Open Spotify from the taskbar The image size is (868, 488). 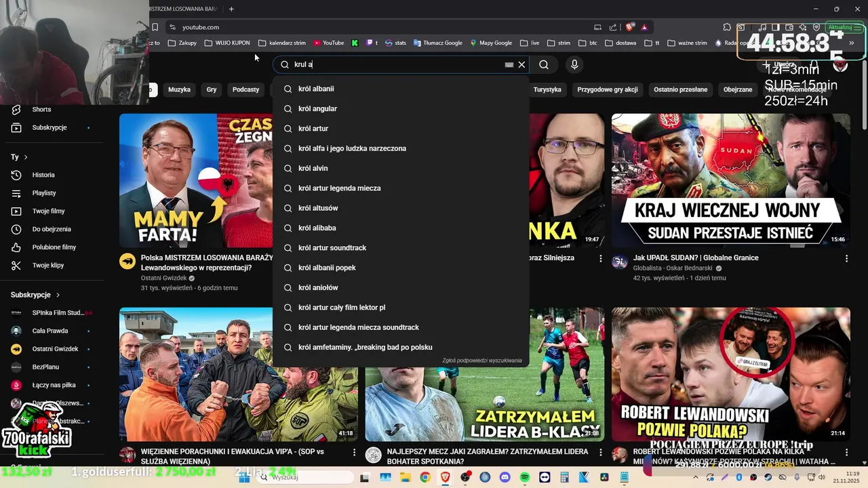pyautogui.click(x=525, y=477)
